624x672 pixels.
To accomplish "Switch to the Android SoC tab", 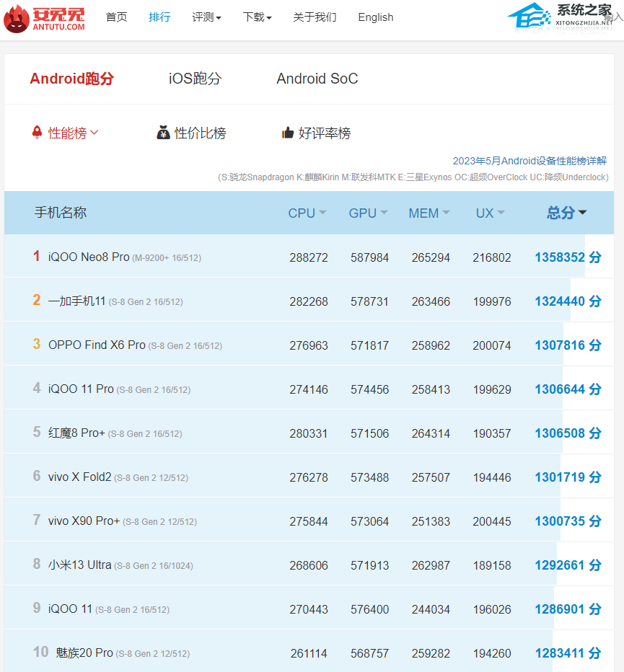I will 317,79.
